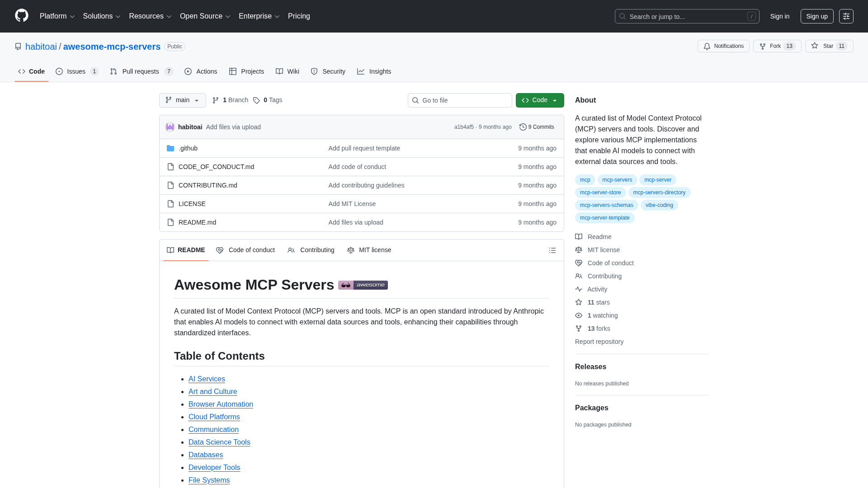Viewport: 868px width, 488px height.
Task: Click the habitoai avatar image
Action: tap(170, 127)
